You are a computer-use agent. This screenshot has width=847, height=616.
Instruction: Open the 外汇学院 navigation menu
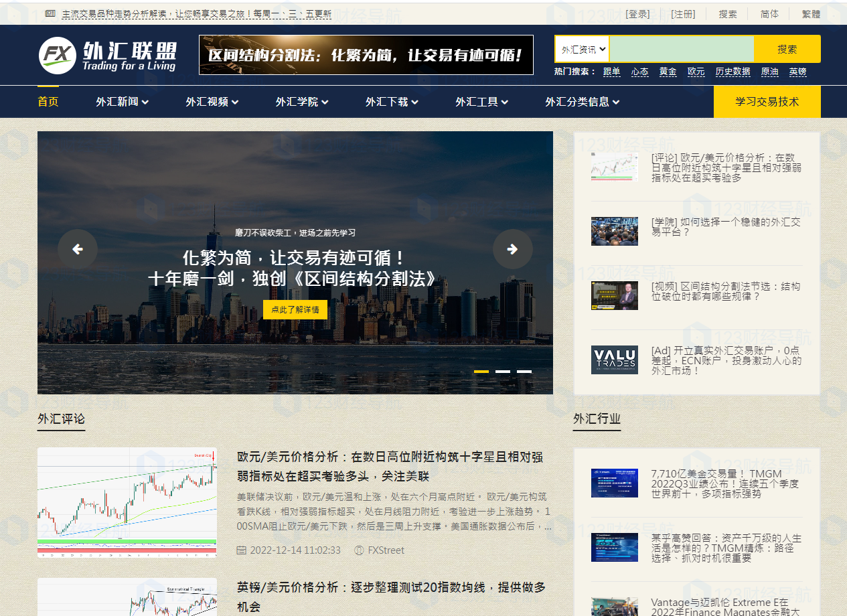302,102
